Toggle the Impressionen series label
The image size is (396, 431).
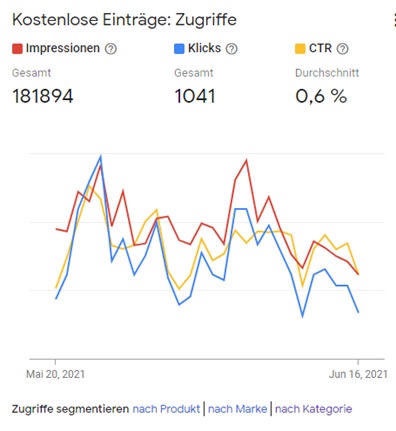tap(63, 48)
